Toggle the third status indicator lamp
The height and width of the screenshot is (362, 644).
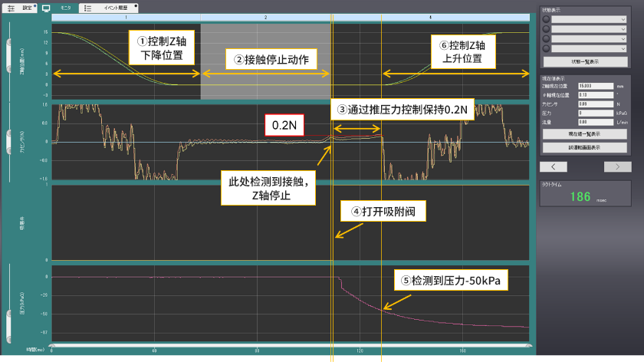(545, 38)
